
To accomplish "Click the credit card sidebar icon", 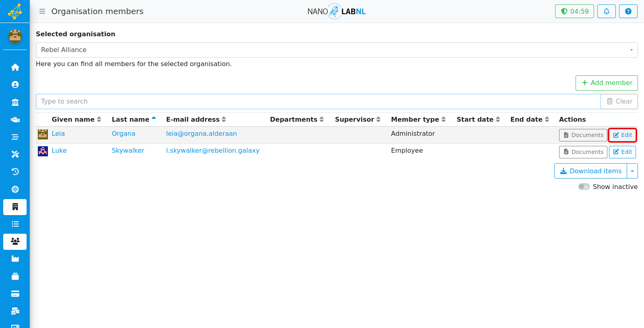I will coord(15,294).
